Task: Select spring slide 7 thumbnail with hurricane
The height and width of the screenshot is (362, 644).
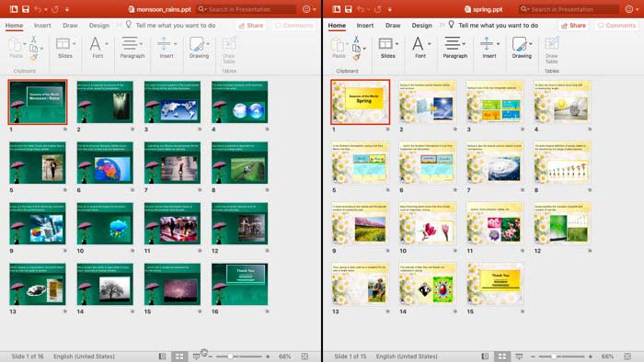Action: click(x=495, y=163)
